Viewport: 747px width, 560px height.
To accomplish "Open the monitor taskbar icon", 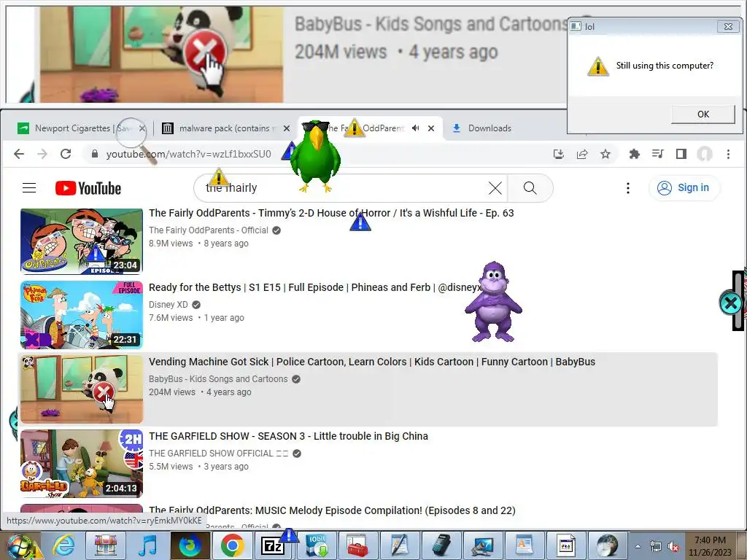I will (483, 545).
